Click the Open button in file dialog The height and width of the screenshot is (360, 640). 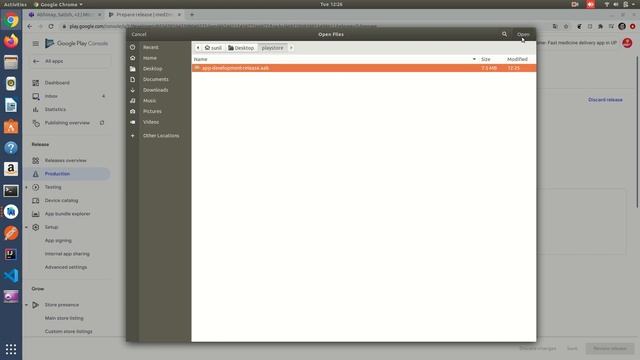[523, 34]
